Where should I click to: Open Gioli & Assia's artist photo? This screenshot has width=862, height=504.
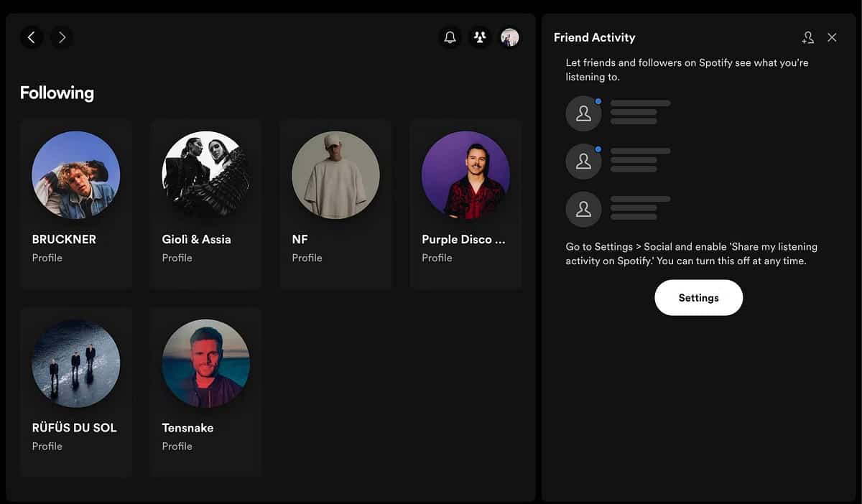tap(205, 174)
